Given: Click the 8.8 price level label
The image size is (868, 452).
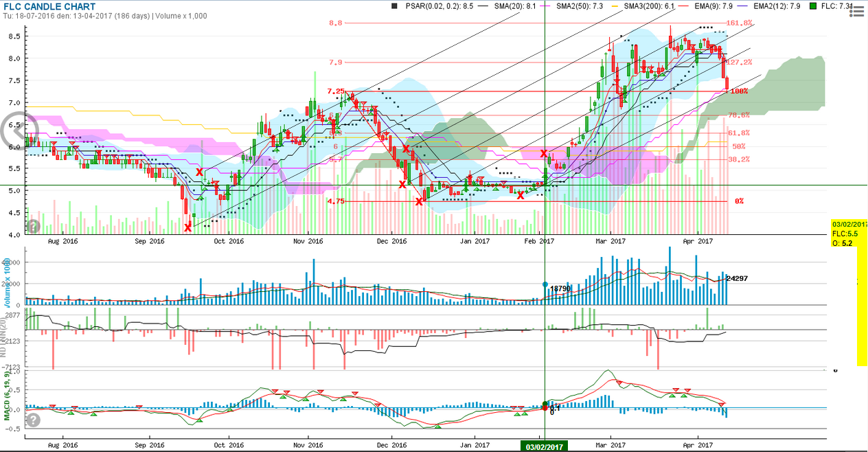Looking at the screenshot, I should [x=336, y=23].
